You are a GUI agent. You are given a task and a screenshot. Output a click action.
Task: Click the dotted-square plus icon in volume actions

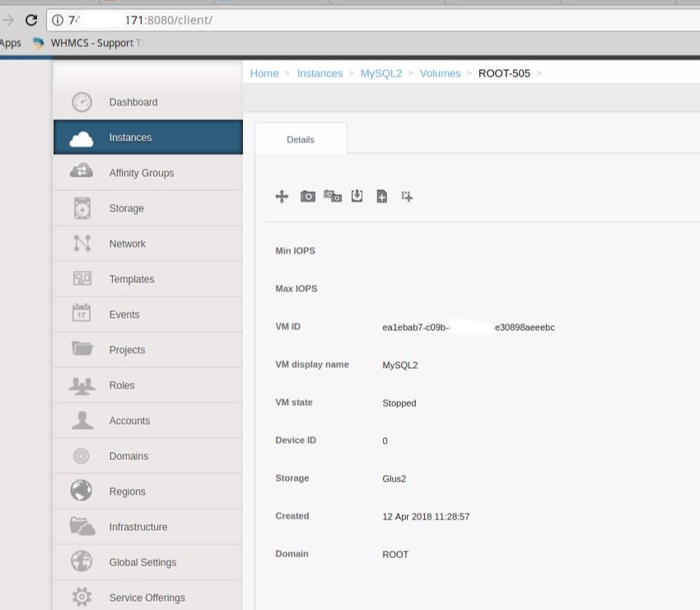[407, 197]
